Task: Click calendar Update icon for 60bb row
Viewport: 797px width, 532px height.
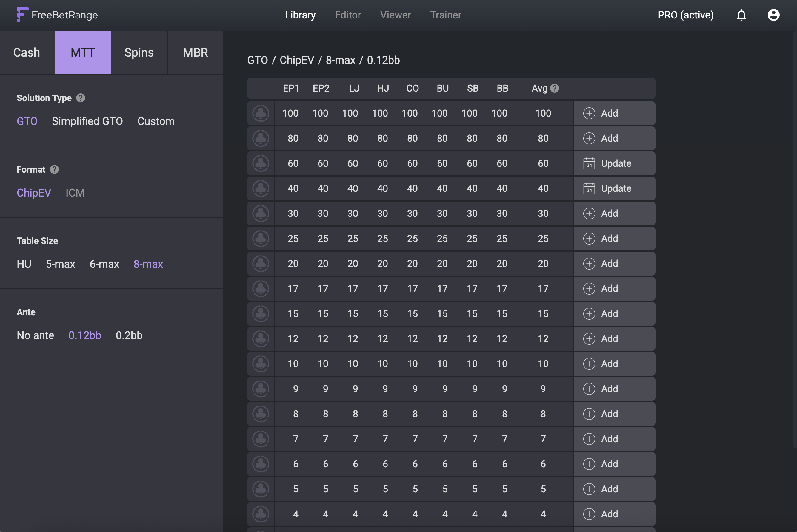Action: tap(589, 163)
